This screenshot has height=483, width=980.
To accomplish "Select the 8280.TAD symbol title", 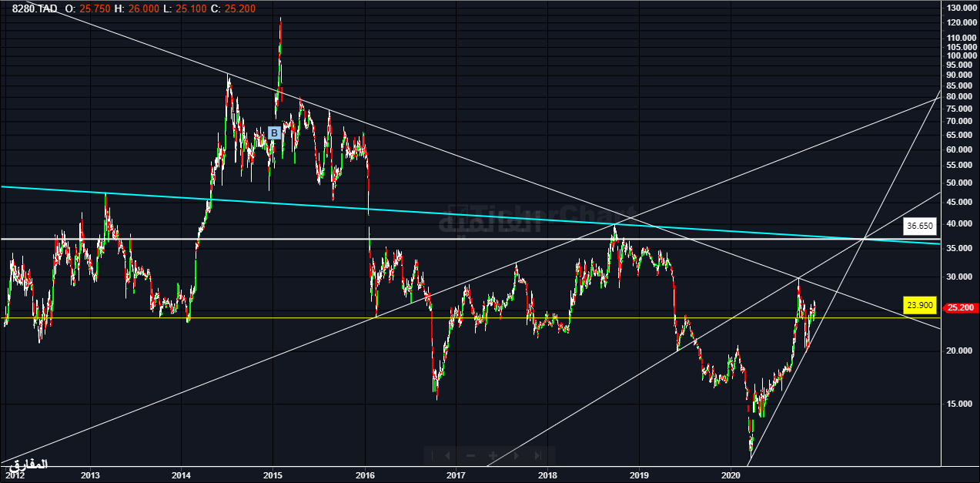I will tap(35, 8).
